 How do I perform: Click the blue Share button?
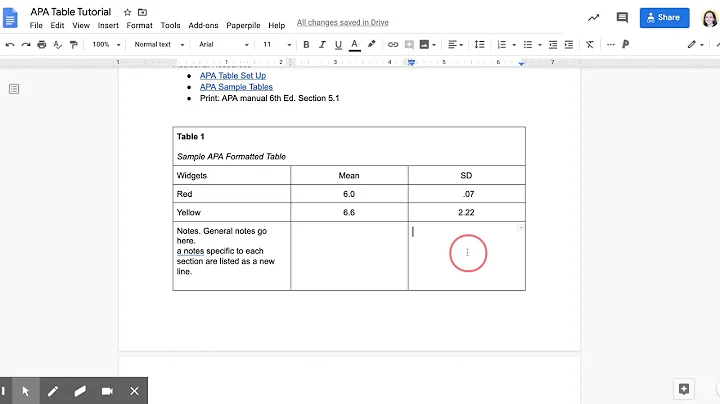tap(664, 17)
